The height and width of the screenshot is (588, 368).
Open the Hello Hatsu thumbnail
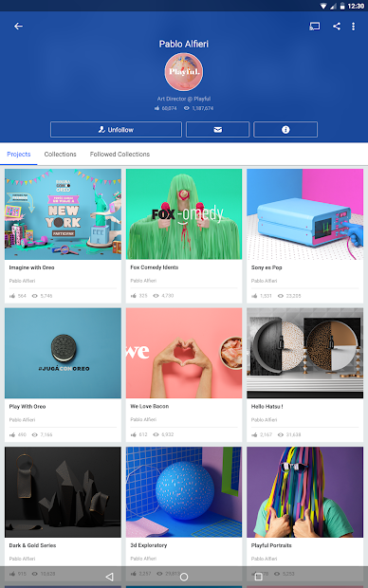click(305, 353)
